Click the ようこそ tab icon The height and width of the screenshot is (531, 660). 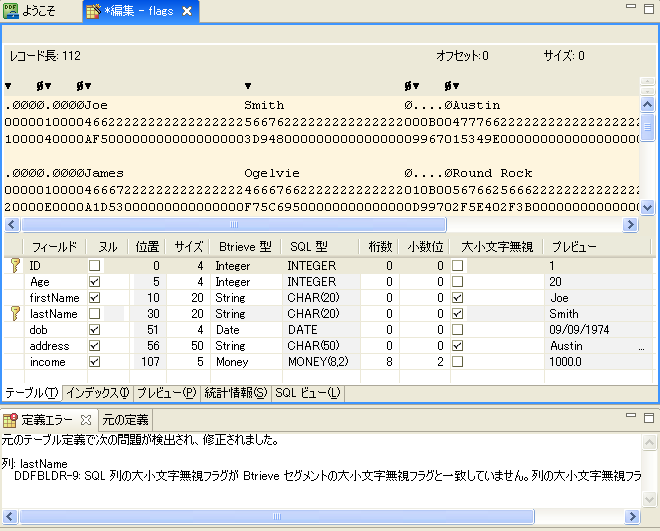[x=11, y=12]
